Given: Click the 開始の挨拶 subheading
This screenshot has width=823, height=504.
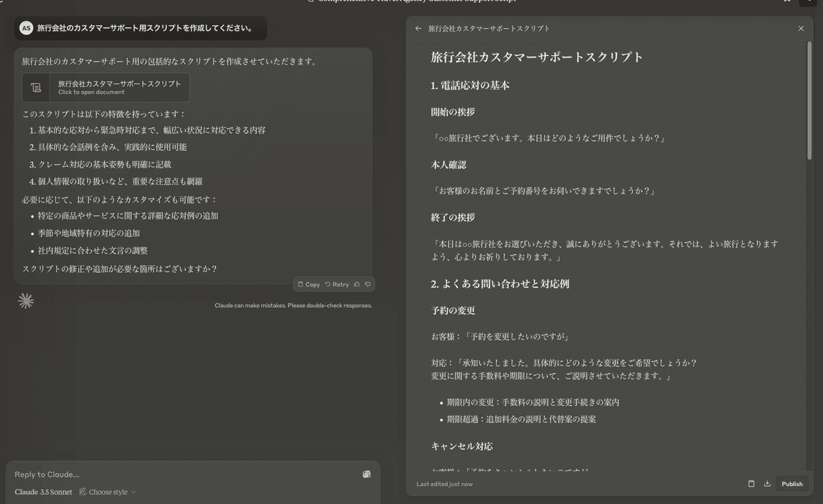Looking at the screenshot, I should click(x=453, y=112).
